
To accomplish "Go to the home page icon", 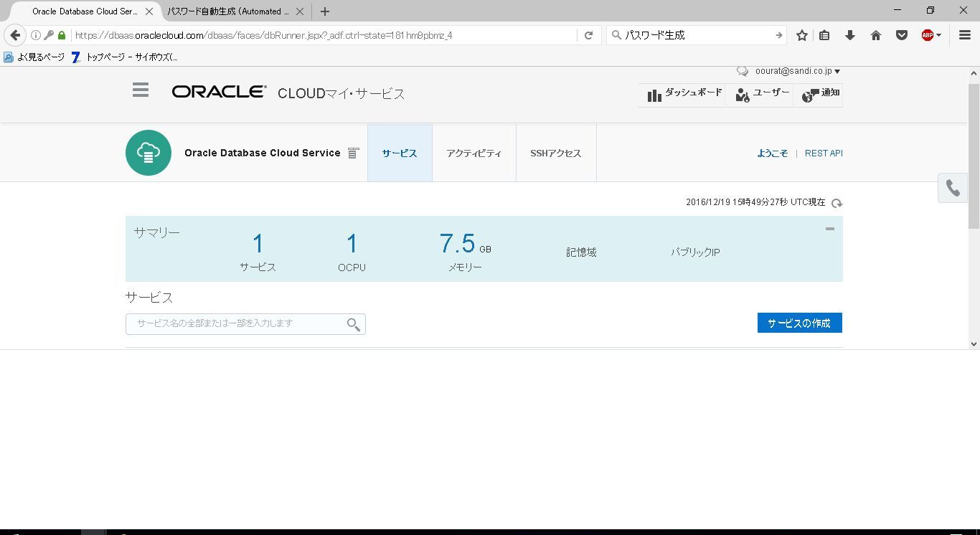I will (x=876, y=35).
